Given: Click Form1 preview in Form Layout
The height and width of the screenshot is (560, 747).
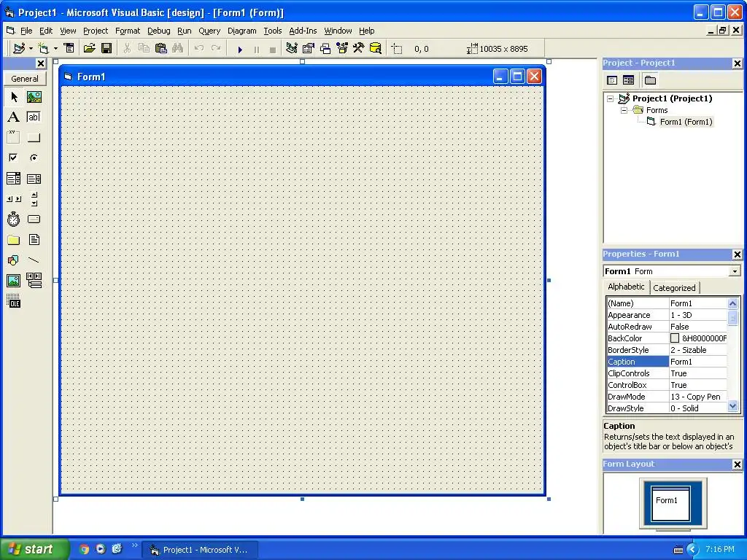Looking at the screenshot, I should pos(670,503).
